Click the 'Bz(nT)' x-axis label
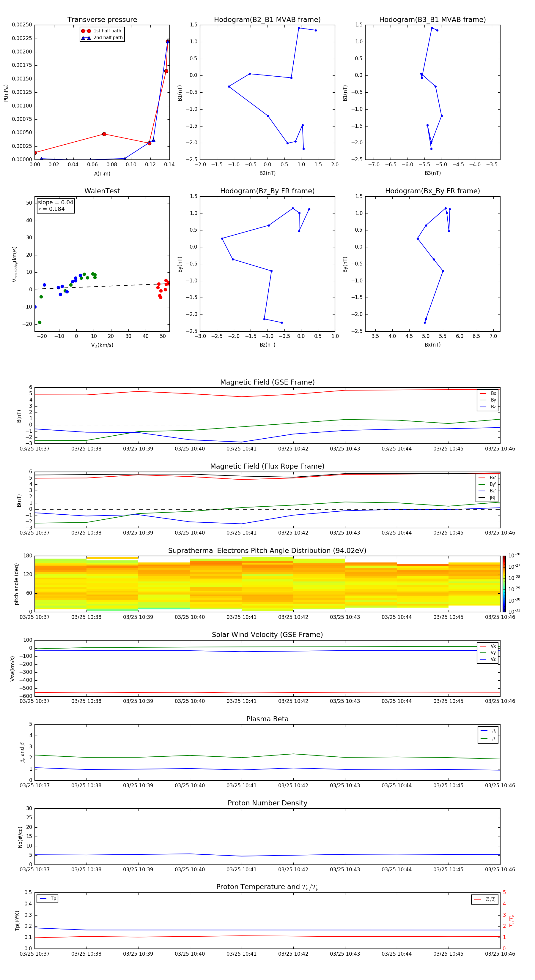 [267, 345]
